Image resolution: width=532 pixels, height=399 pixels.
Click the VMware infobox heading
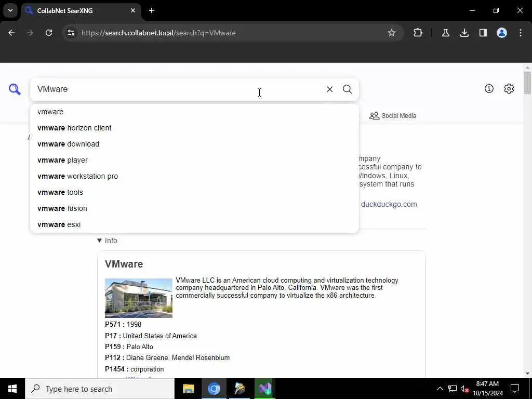click(124, 264)
